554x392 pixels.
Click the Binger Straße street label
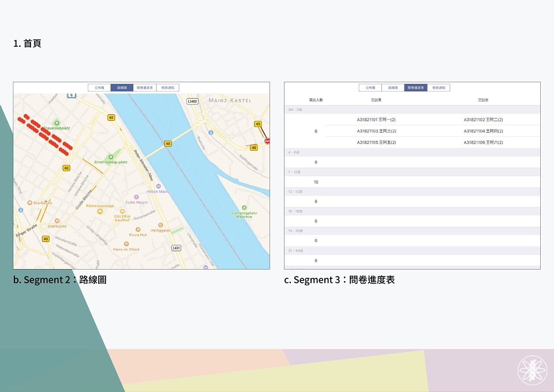[27, 230]
